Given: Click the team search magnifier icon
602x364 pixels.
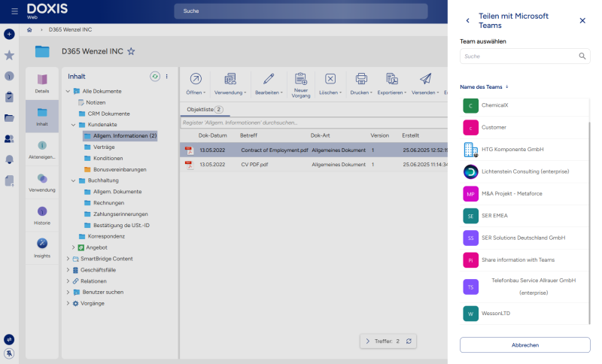Looking at the screenshot, I should (x=582, y=56).
